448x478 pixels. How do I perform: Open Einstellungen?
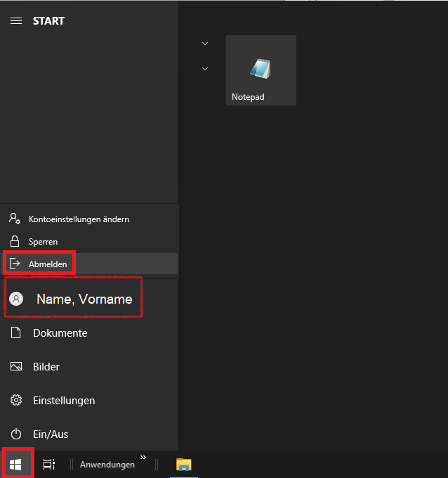click(x=89, y=401)
